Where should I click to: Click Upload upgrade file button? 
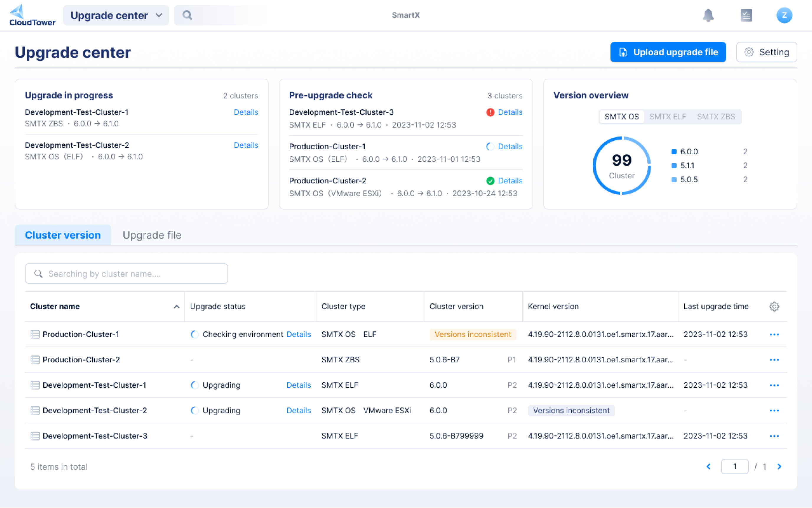click(x=668, y=52)
